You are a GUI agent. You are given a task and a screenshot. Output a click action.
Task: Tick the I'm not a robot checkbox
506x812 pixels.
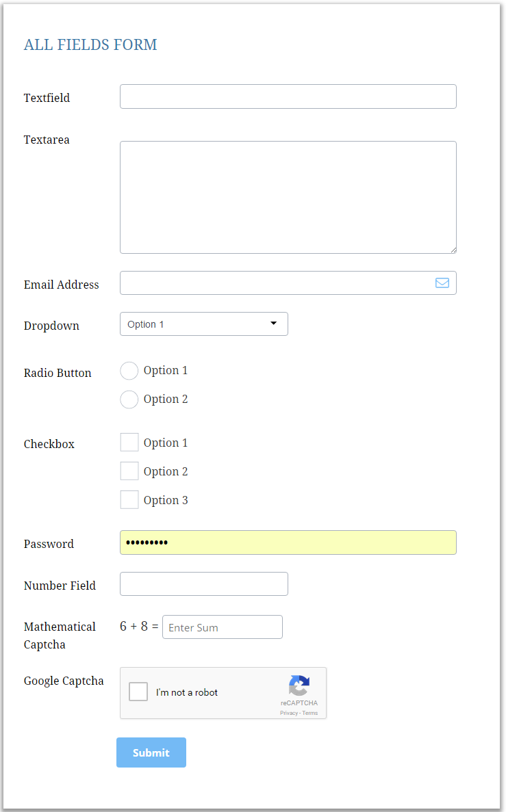click(x=138, y=692)
